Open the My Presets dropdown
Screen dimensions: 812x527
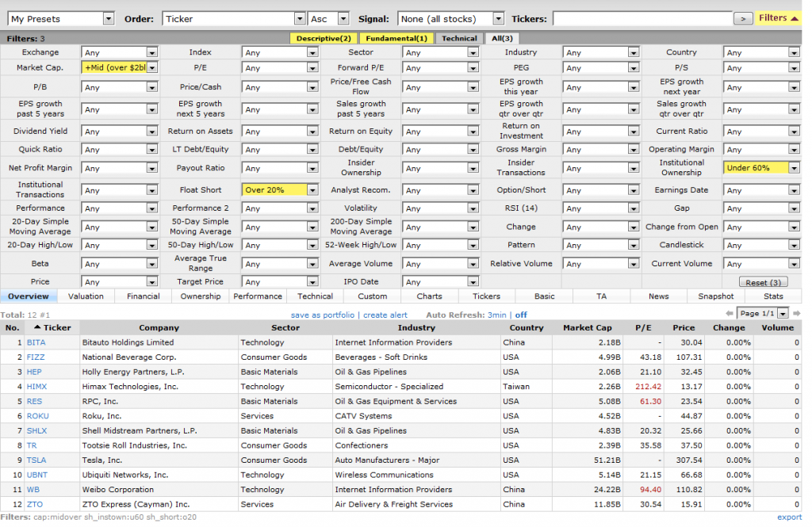click(61, 19)
